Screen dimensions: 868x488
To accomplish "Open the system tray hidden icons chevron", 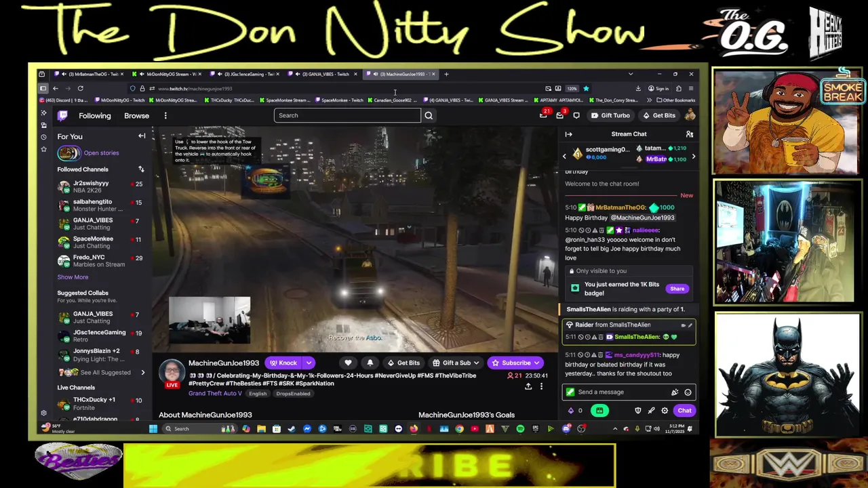I will (x=615, y=428).
